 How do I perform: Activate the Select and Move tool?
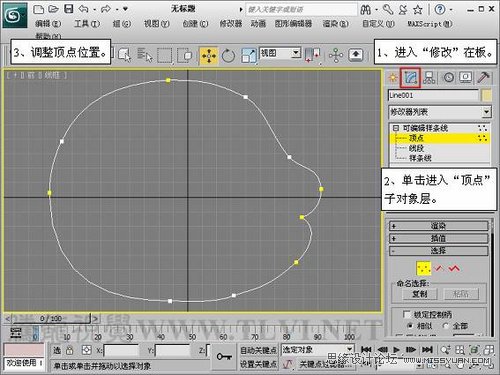click(x=209, y=56)
